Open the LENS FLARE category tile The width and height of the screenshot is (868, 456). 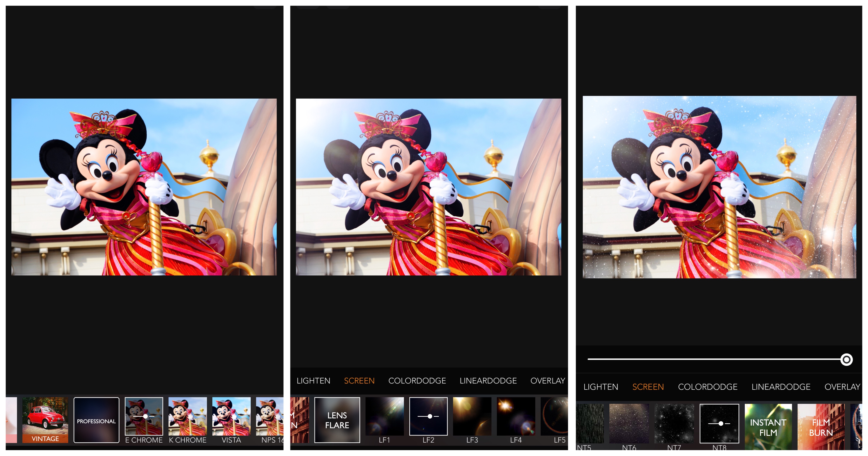coord(337,420)
